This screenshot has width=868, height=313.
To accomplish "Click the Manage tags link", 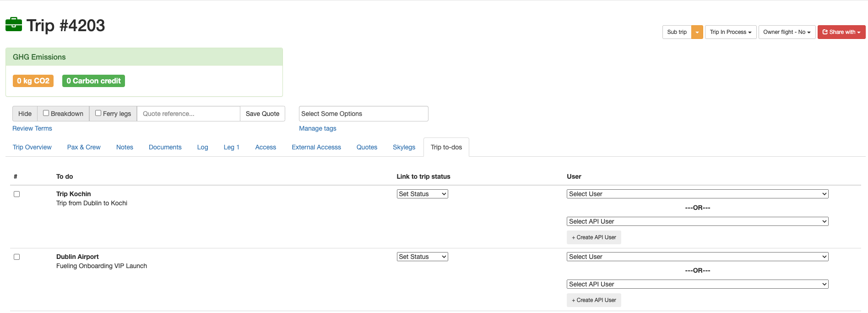I will point(317,128).
